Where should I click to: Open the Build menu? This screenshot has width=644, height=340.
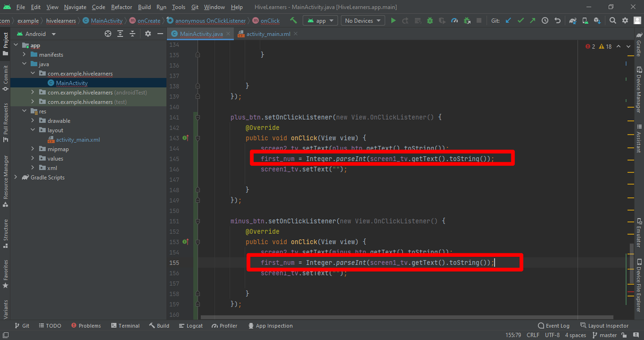(x=144, y=7)
